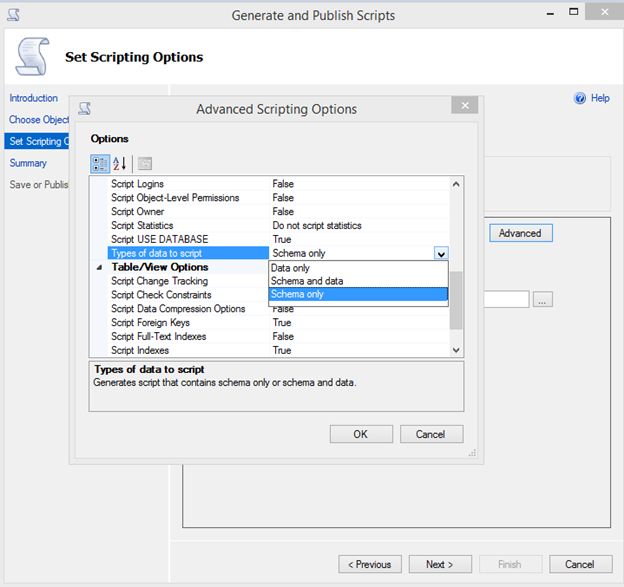
Task: Click Cancel in the Advanced Scripting dialog
Action: (x=431, y=434)
